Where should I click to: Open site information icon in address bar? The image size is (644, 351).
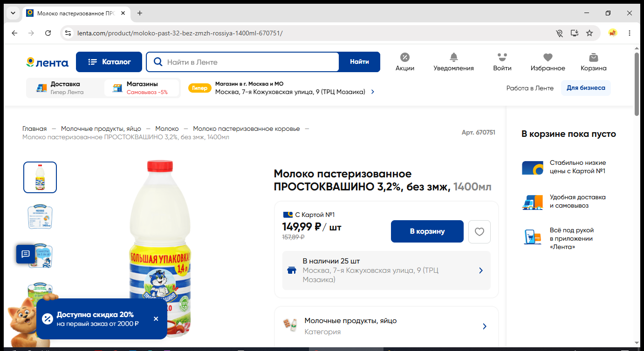point(68,33)
